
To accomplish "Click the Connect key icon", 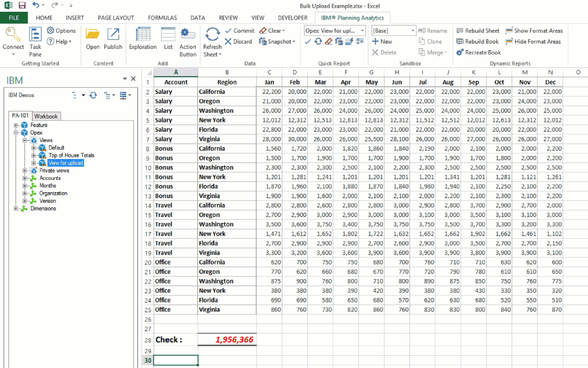I will tap(13, 35).
